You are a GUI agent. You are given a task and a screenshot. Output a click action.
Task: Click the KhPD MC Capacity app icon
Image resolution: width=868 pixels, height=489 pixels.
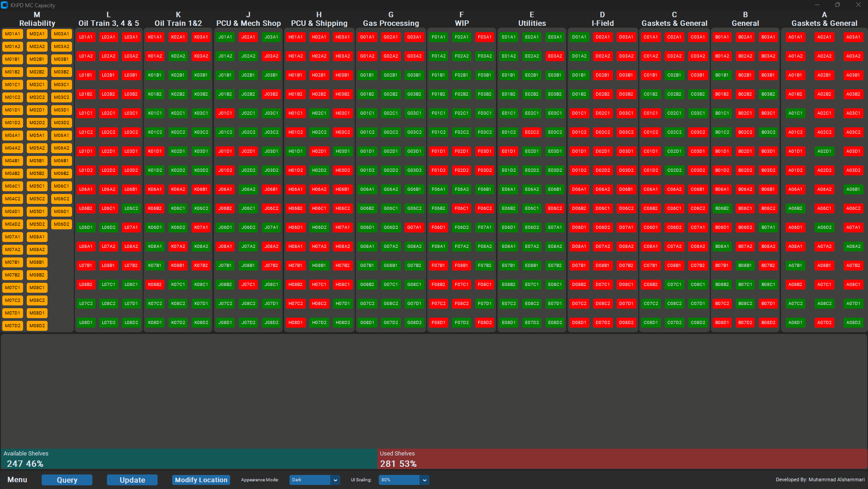pyautogui.click(x=5, y=5)
